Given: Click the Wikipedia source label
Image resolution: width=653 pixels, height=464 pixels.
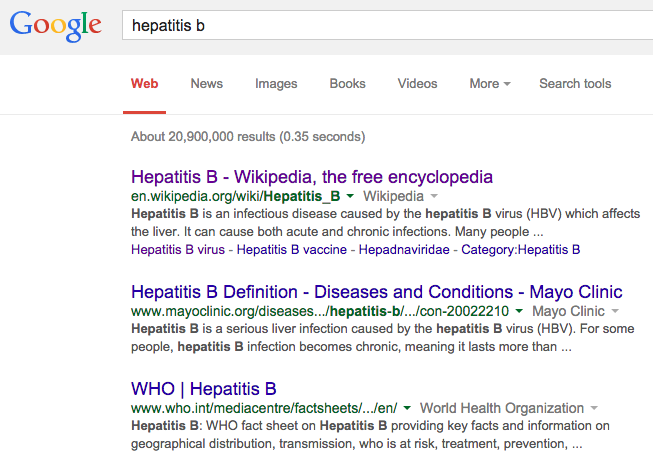Looking at the screenshot, I should point(393,196).
